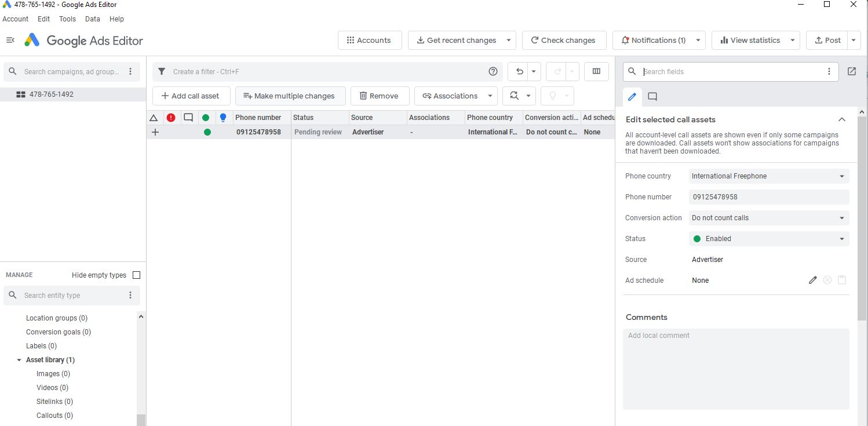Switch to the comments tab
Image resolution: width=868 pixels, height=426 pixels.
(652, 97)
